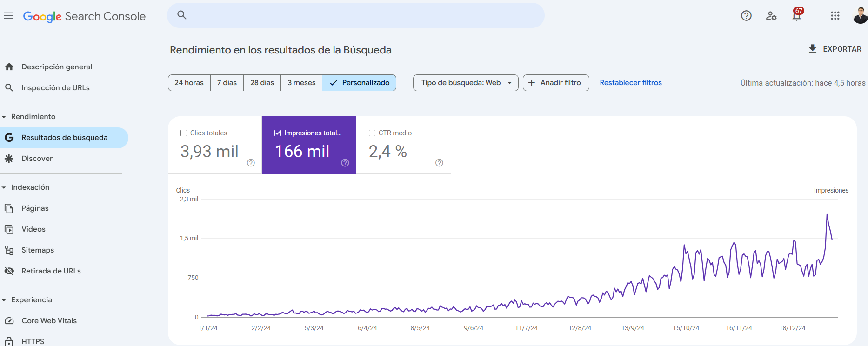Enable the Clics totales checkbox
The image size is (868, 346).
184,133
